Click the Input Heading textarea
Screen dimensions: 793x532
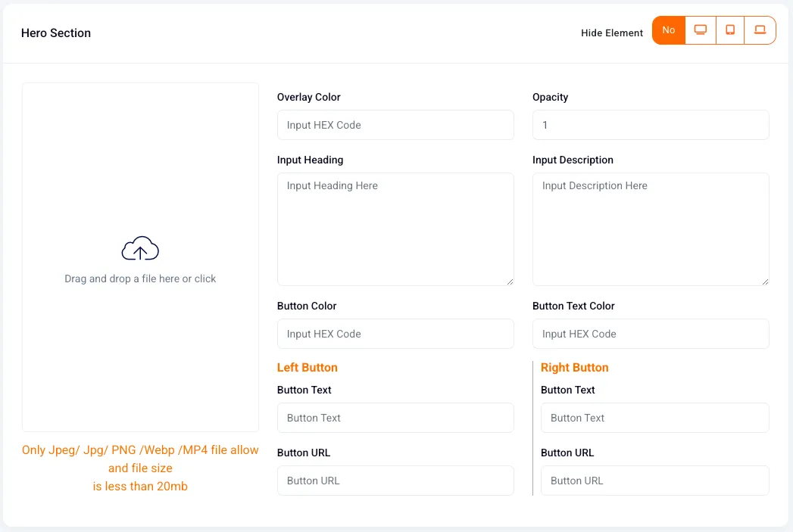click(x=395, y=229)
